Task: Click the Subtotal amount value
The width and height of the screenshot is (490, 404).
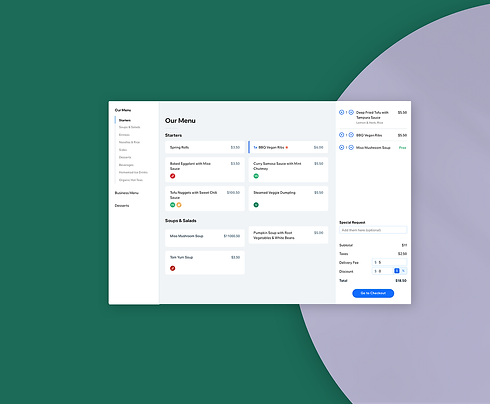Action: pos(404,245)
